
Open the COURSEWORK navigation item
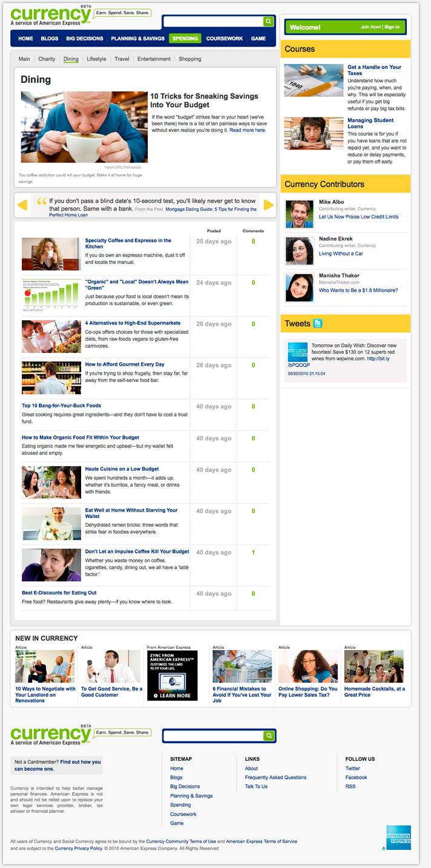(225, 38)
